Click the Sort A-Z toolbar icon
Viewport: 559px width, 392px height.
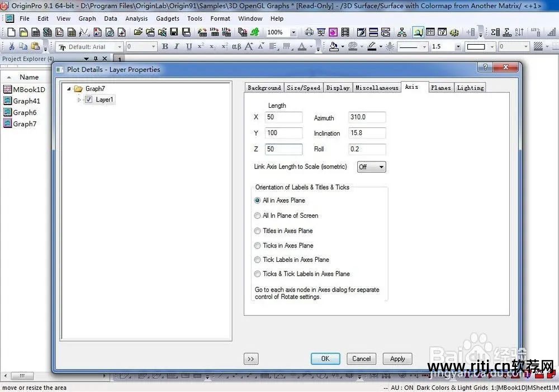519,32
